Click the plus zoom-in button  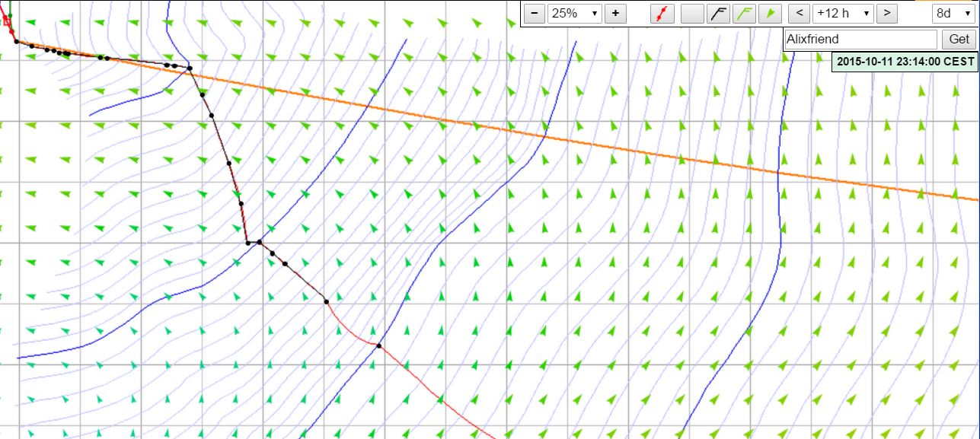pyautogui.click(x=615, y=13)
